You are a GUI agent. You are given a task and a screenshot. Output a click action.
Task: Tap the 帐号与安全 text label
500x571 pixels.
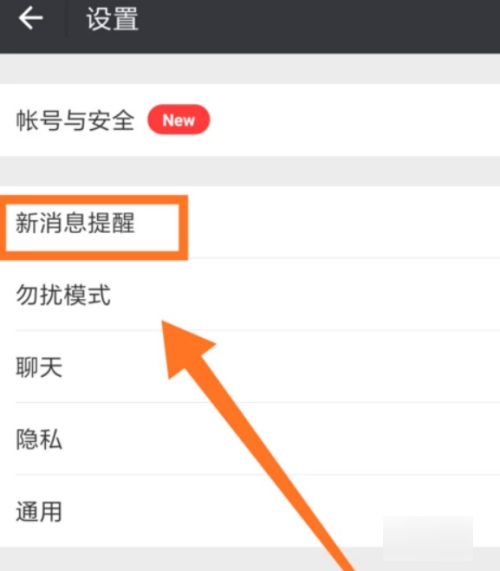point(75,120)
